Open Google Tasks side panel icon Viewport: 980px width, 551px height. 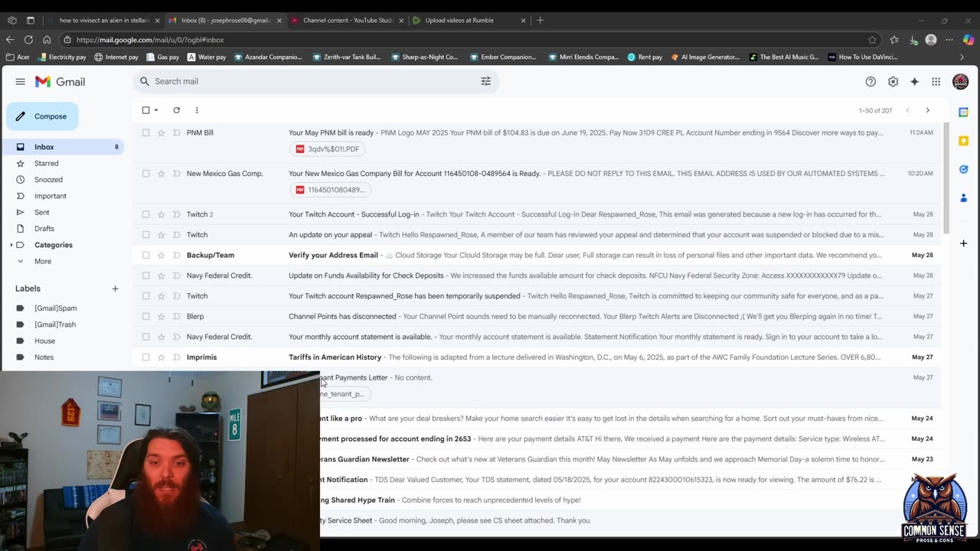(963, 169)
